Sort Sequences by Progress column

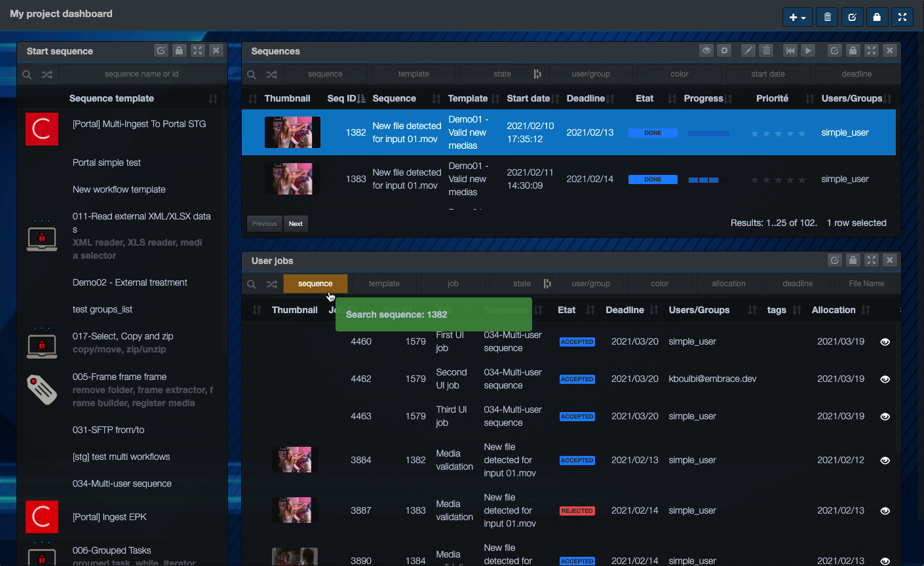pos(729,99)
